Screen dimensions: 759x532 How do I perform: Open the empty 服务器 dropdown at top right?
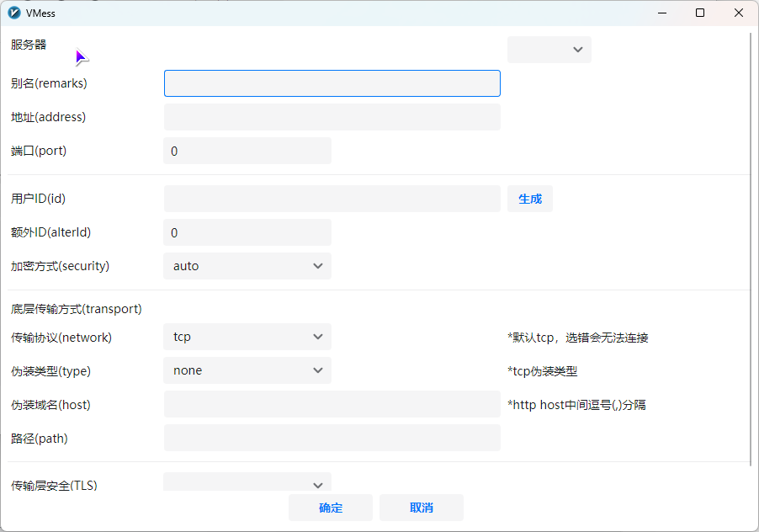pos(549,50)
